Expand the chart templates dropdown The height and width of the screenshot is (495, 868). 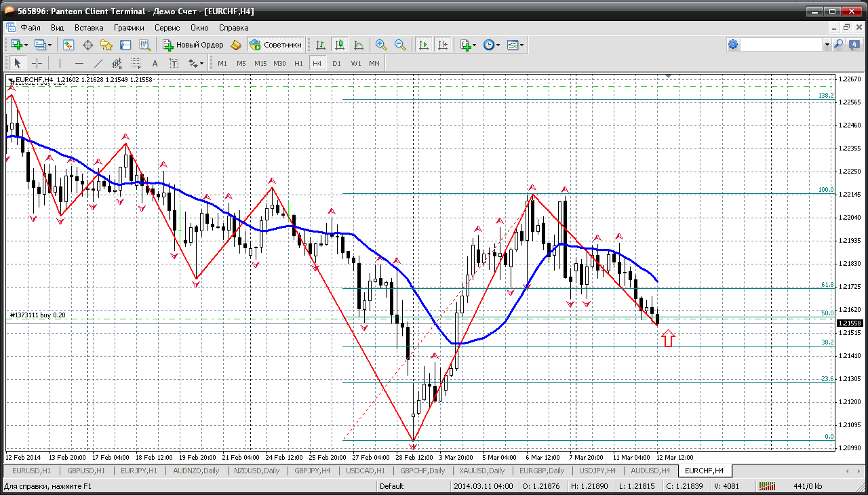522,45
